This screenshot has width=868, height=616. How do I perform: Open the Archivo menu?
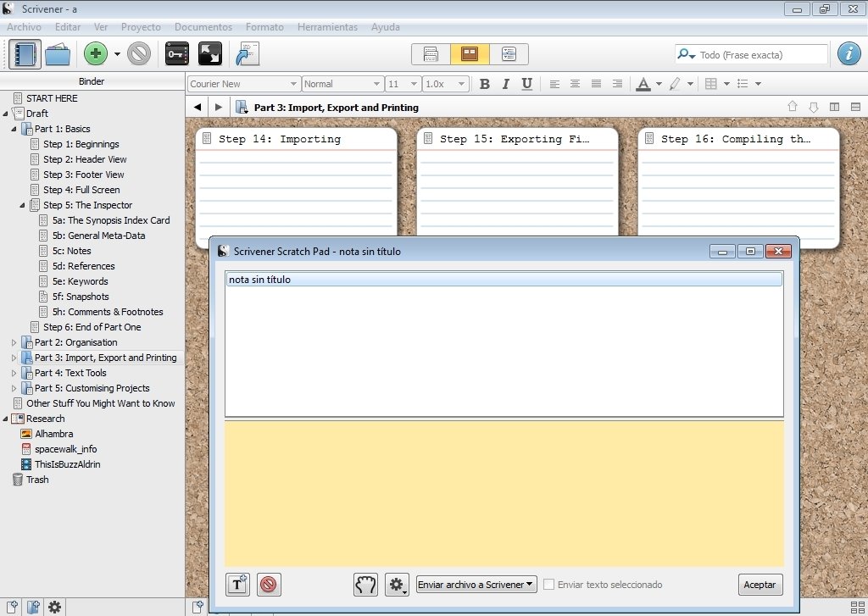tap(24, 26)
